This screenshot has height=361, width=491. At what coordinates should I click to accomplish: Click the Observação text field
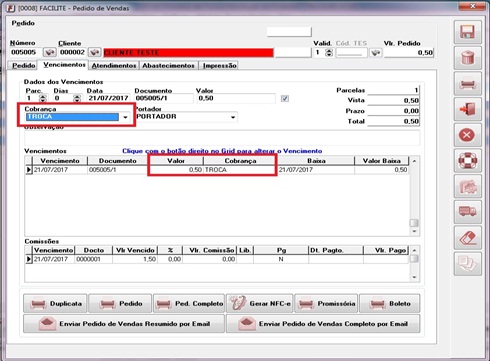click(222, 138)
